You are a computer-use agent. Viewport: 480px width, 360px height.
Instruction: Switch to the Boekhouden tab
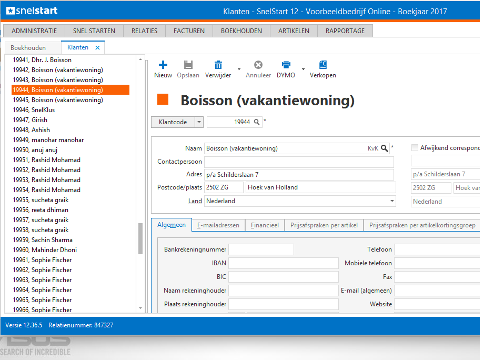pos(28,48)
